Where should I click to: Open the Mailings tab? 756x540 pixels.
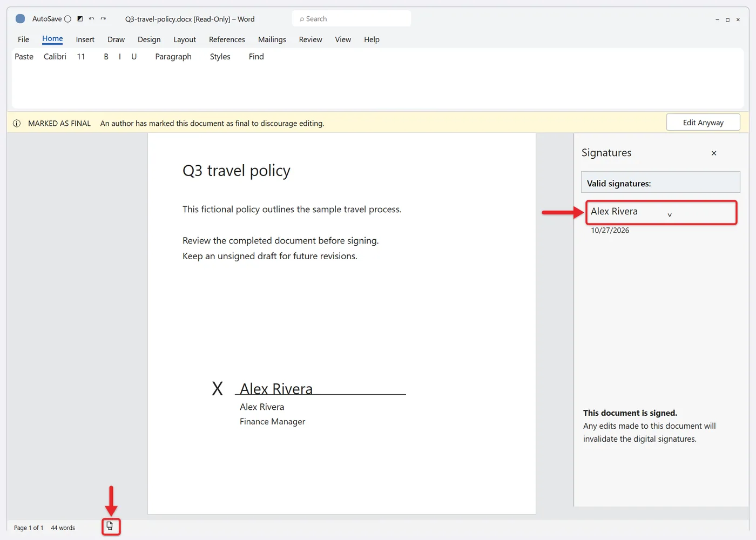[x=272, y=39]
